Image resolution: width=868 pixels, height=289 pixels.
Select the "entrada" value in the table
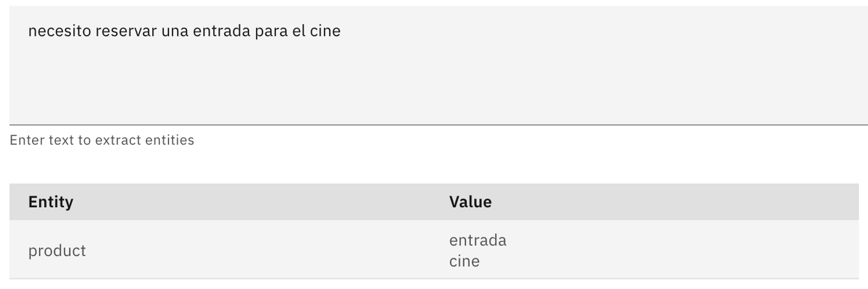[x=477, y=240]
